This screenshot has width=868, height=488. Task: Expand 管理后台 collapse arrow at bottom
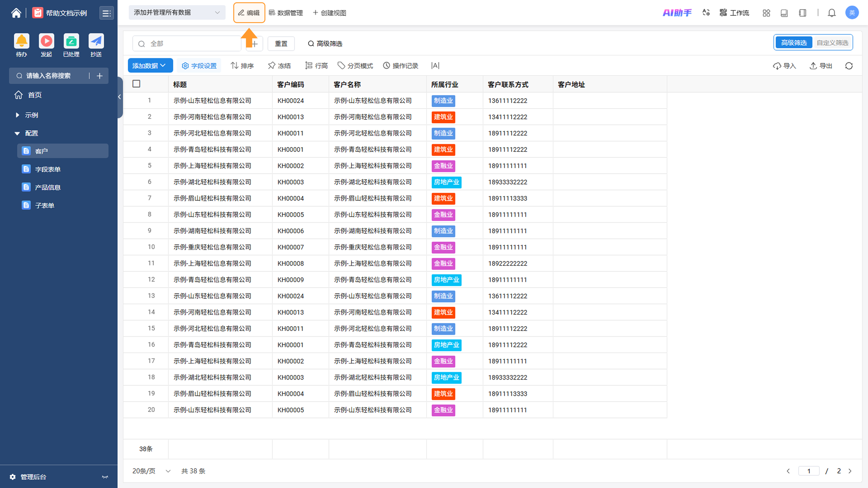(x=105, y=477)
